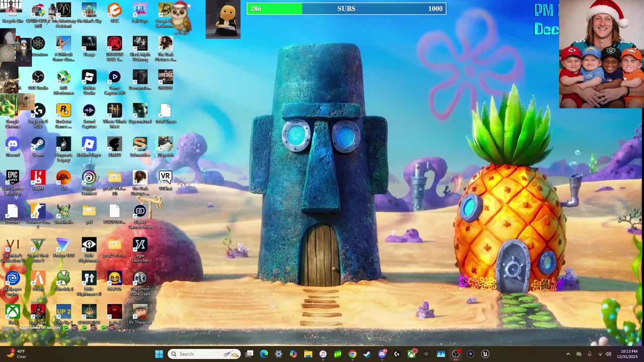Open Hogwarts Legacy shortcut

63,149
